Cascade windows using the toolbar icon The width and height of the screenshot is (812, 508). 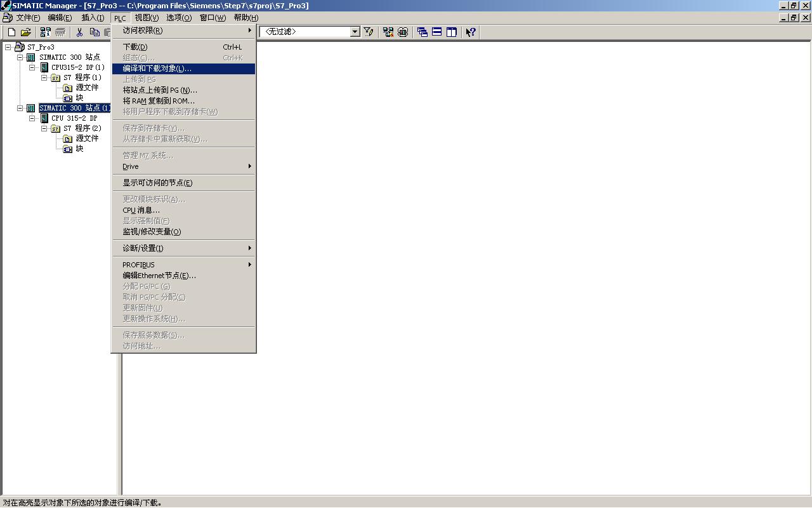(422, 32)
